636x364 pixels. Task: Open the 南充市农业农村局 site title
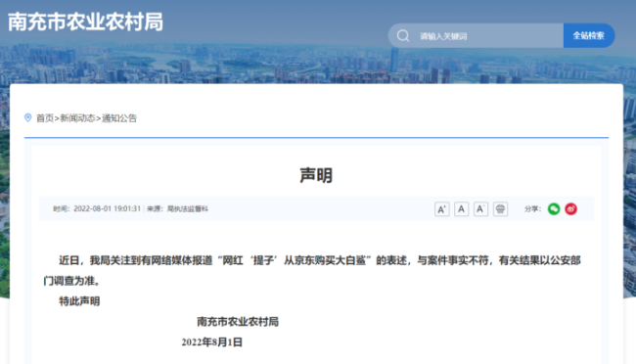85,22
